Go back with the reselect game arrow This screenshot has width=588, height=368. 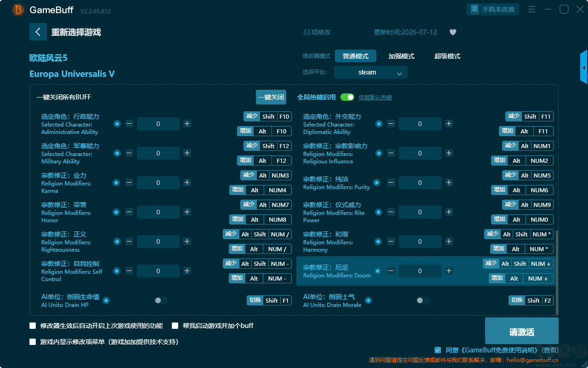point(38,32)
